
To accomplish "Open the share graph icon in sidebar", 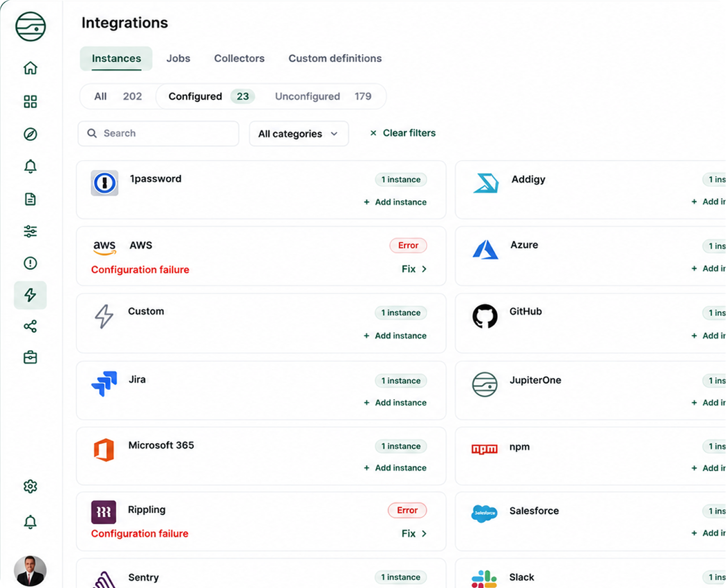I will [30, 326].
